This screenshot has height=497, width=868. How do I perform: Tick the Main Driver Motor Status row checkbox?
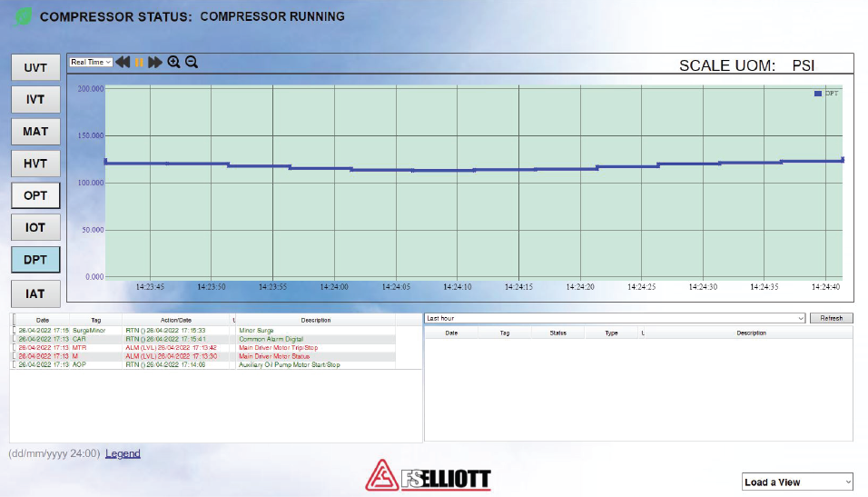pyautogui.click(x=15, y=356)
